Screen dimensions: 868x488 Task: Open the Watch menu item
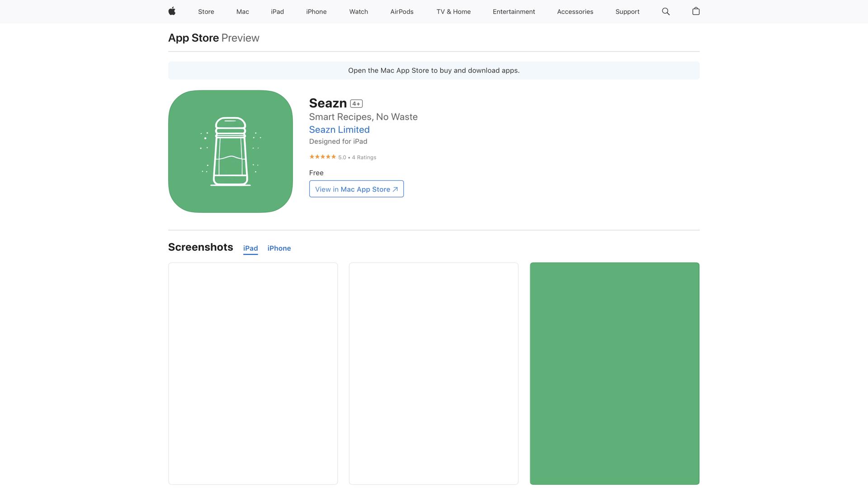(x=359, y=12)
